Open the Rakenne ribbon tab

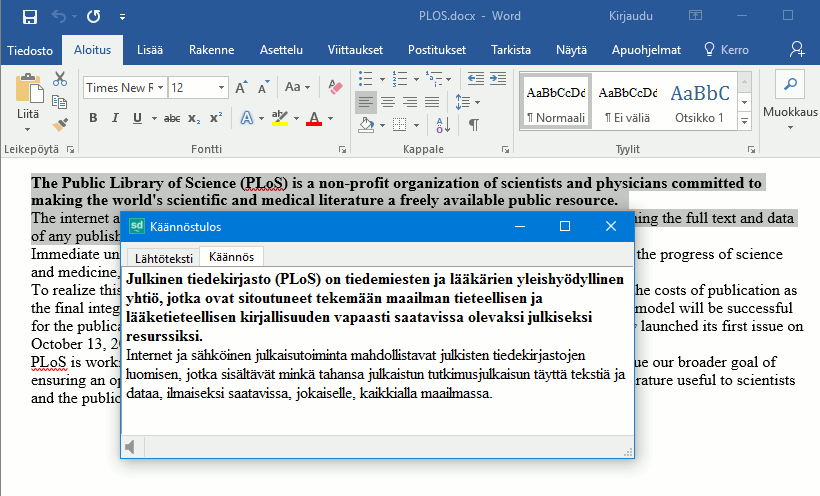point(211,50)
